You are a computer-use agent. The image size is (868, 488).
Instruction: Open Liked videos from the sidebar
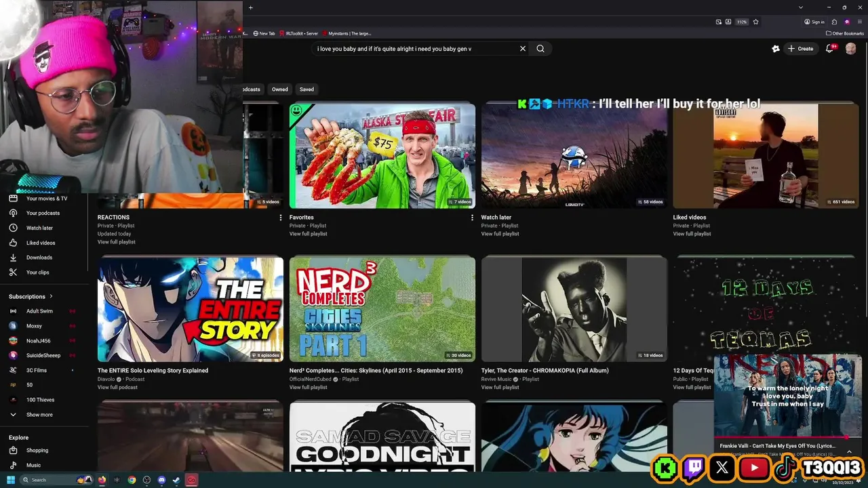pyautogui.click(x=44, y=243)
